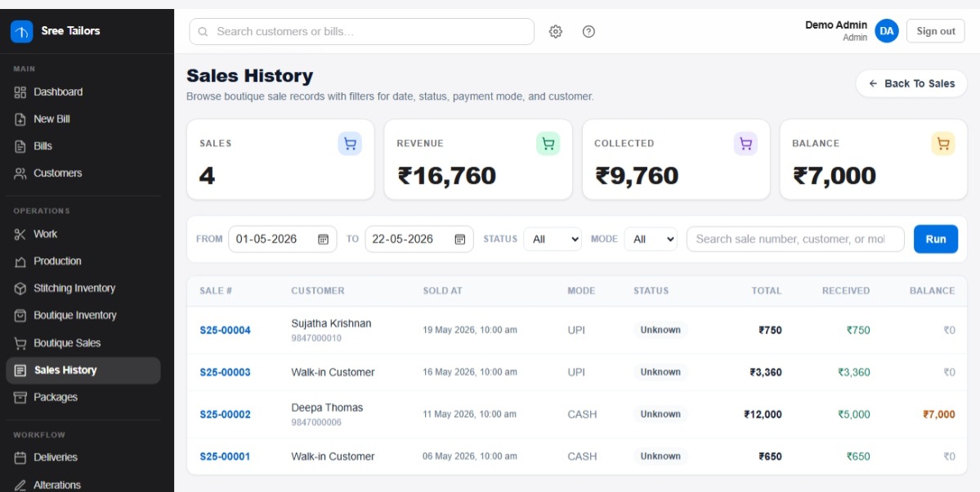
Task: Click the ₹3,360 received amount
Action: click(x=854, y=372)
